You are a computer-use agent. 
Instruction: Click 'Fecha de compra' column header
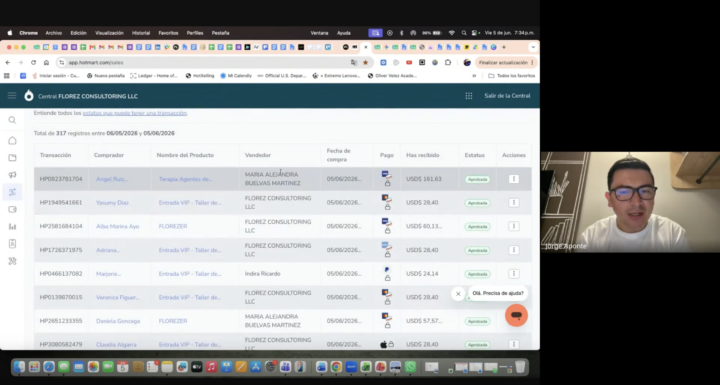[x=338, y=155]
